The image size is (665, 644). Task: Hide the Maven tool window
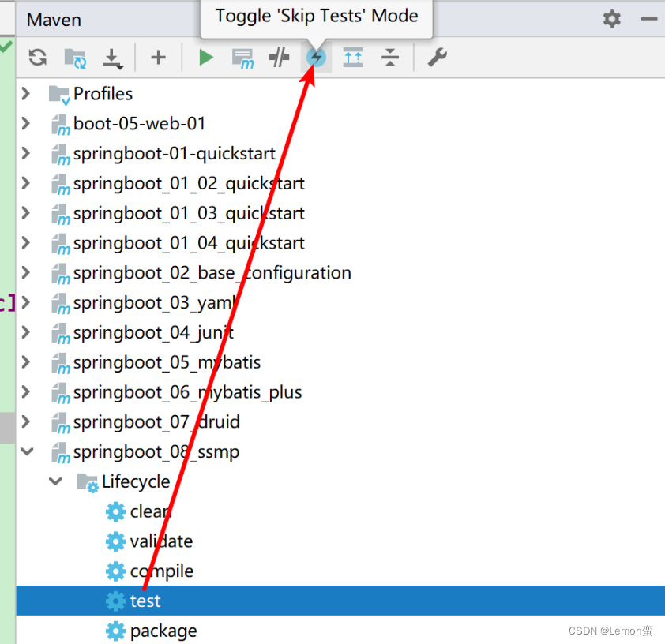648,19
